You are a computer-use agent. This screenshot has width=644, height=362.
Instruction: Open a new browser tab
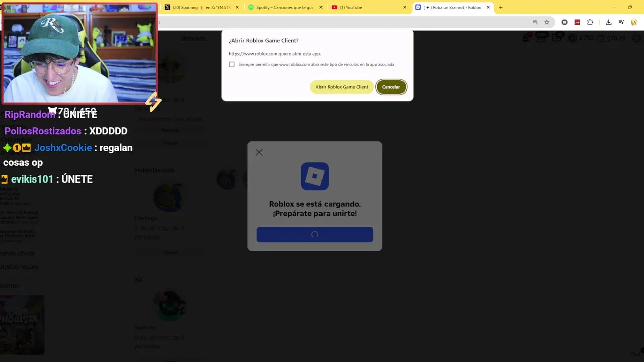click(500, 7)
